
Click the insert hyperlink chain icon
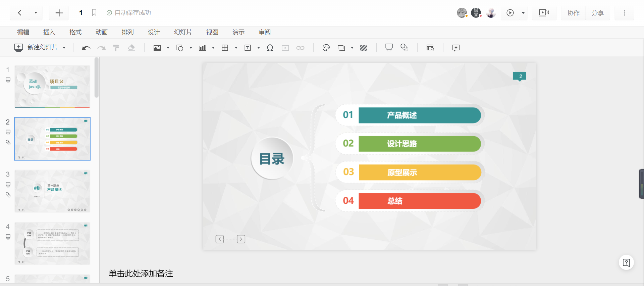[x=301, y=48]
